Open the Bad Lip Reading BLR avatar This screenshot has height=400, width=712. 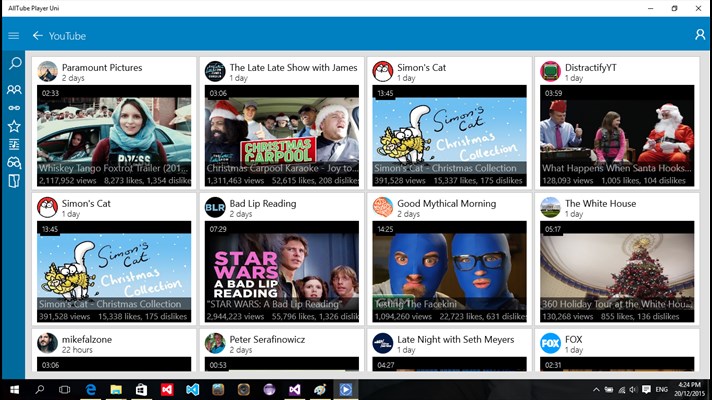click(215, 207)
